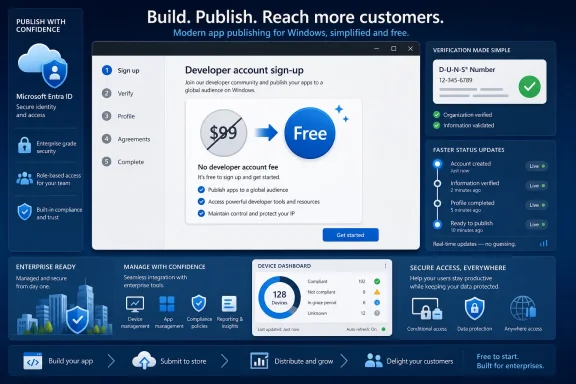Click the Not compliant warning triangle icon
The height and width of the screenshot is (384, 576).
coord(377,292)
